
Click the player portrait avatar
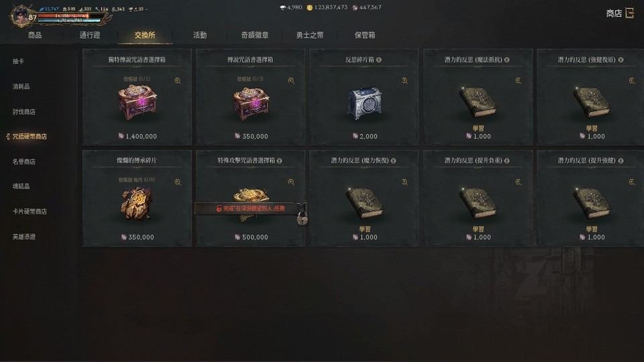pyautogui.click(x=21, y=15)
